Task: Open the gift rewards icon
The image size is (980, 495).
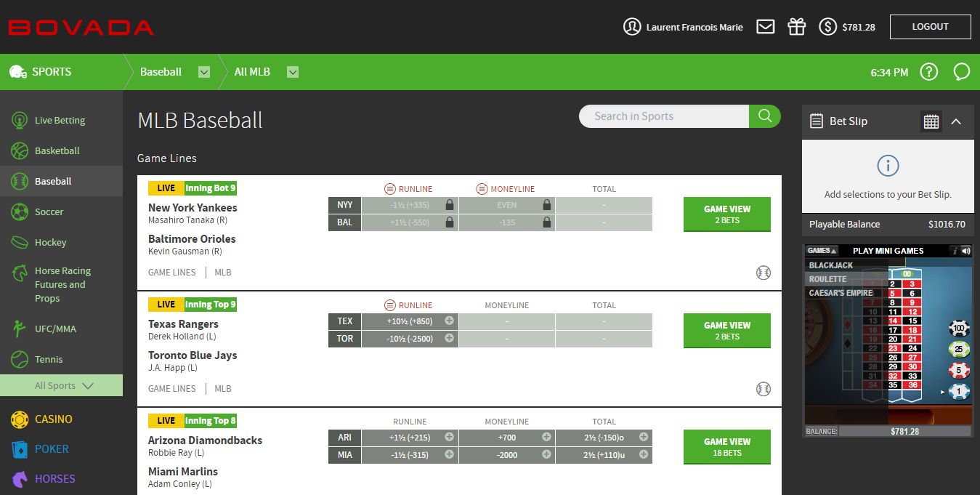Action: click(x=797, y=27)
